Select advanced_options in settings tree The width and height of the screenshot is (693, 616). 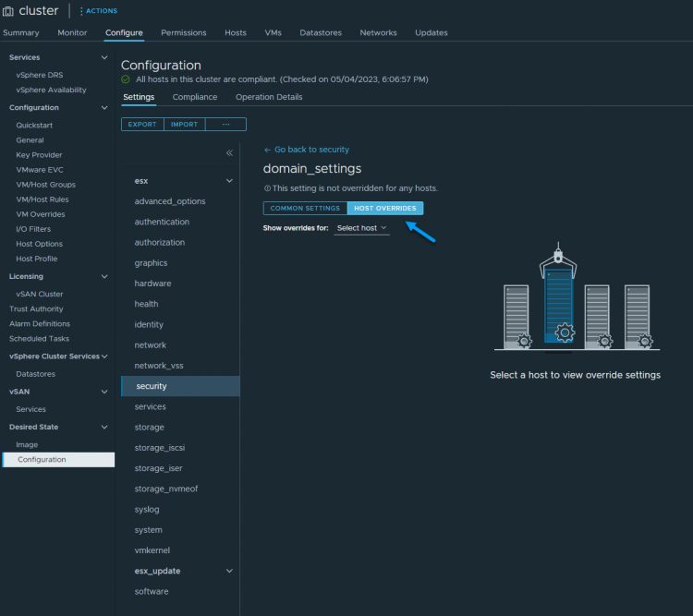[170, 201]
